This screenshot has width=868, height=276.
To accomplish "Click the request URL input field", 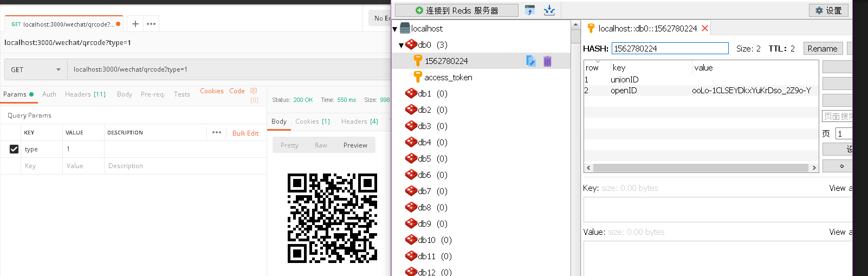I will click(230, 69).
